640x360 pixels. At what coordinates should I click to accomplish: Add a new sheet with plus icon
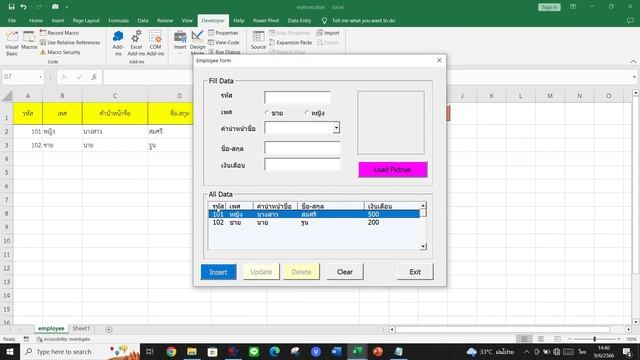click(x=109, y=329)
